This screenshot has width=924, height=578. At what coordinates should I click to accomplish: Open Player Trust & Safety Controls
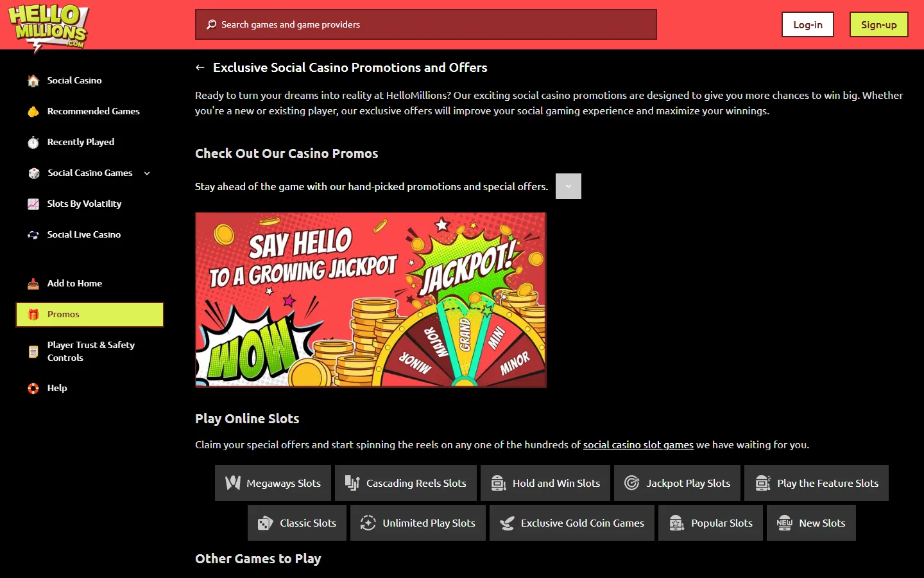[x=90, y=351]
